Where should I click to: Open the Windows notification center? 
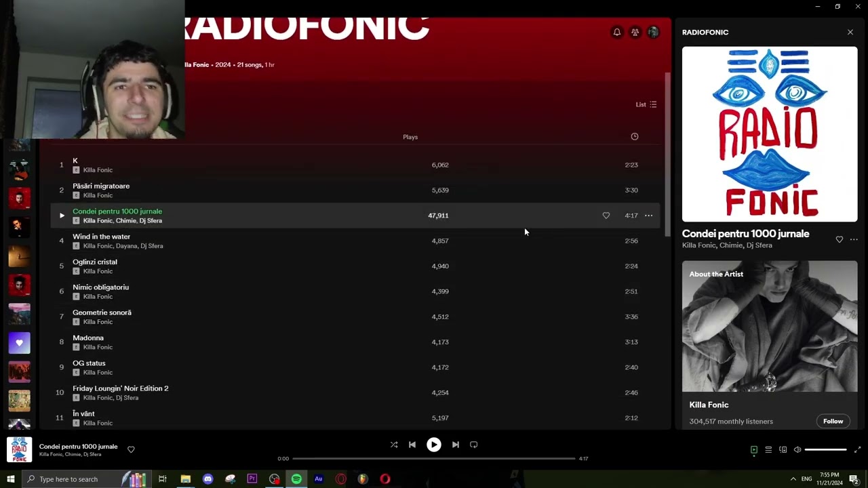coord(854,479)
